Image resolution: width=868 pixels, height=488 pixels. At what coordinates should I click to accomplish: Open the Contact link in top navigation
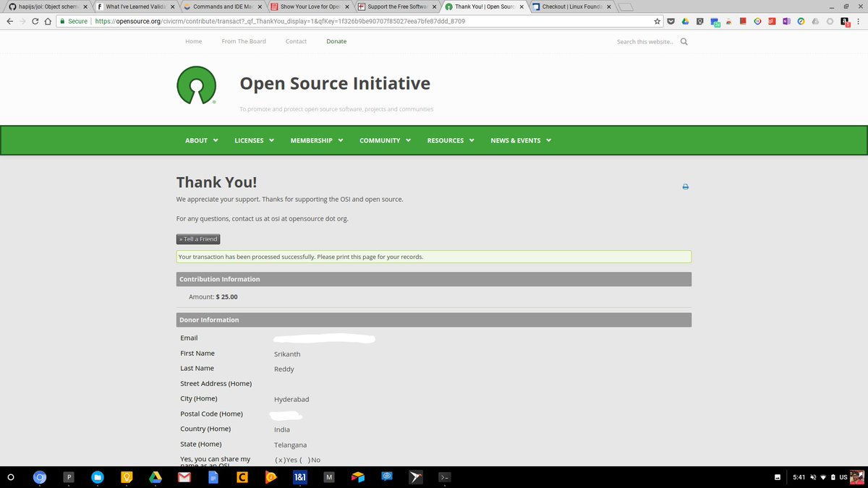296,41
